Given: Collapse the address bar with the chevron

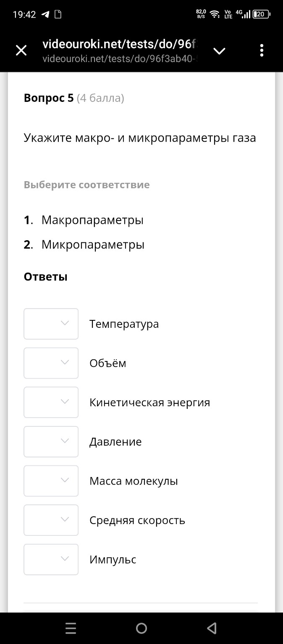Looking at the screenshot, I should point(219,50).
